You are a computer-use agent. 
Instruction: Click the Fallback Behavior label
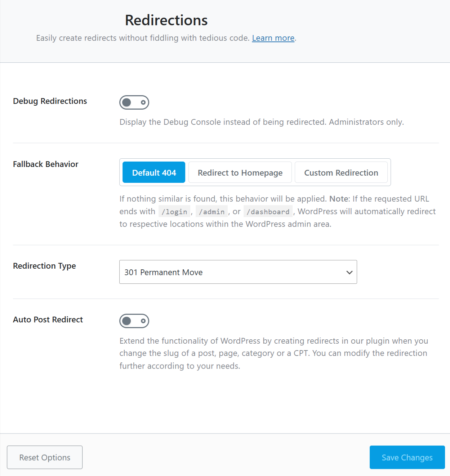coord(46,164)
